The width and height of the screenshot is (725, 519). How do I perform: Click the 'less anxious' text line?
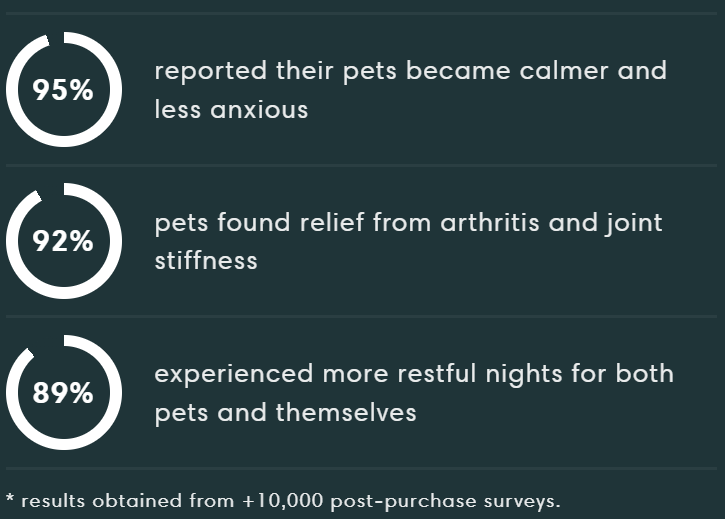point(231,110)
